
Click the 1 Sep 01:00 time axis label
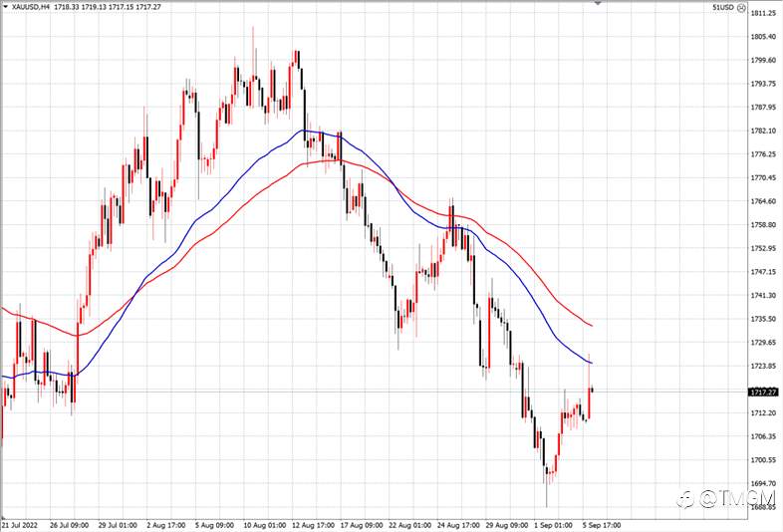click(553, 525)
